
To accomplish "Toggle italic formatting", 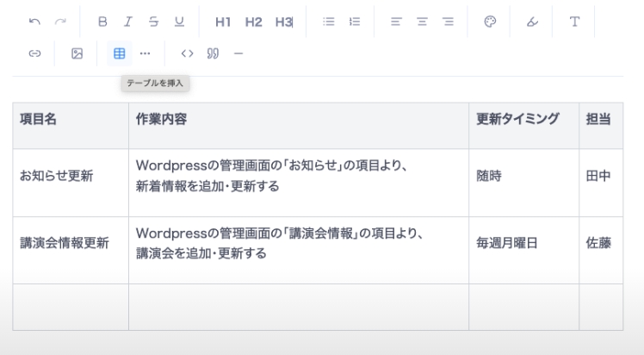I will tap(128, 22).
